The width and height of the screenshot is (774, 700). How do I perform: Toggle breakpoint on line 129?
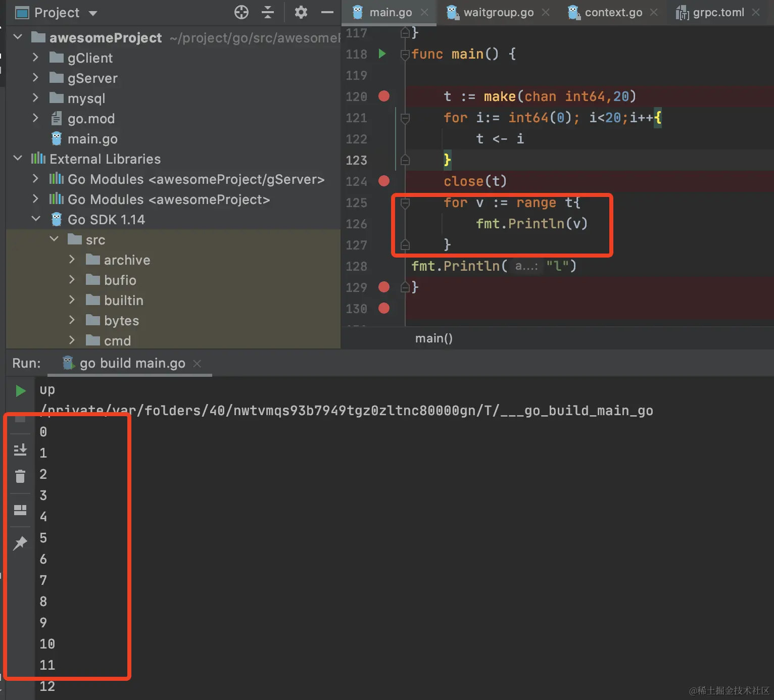[x=384, y=287]
